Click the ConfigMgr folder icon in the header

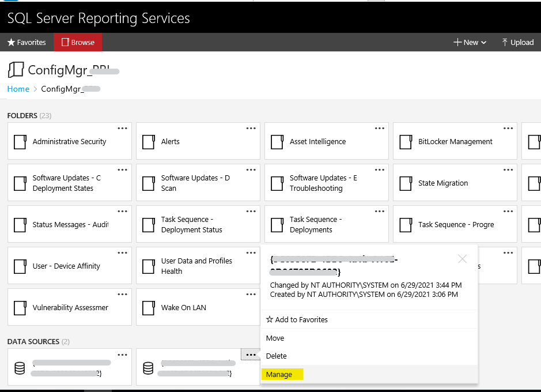(14, 70)
